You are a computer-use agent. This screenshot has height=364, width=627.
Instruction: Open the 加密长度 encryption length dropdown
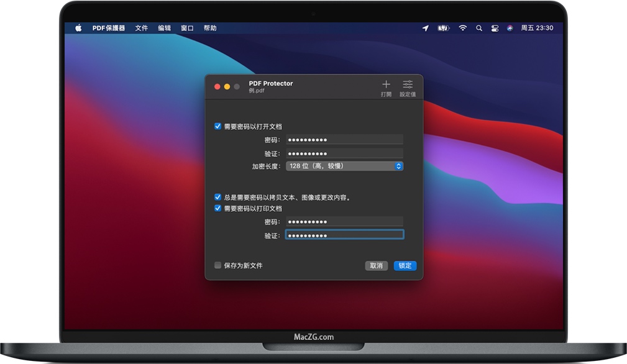[x=344, y=166]
